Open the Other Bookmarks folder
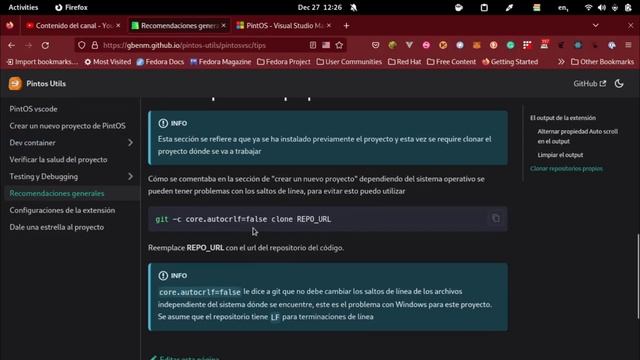The width and height of the screenshot is (640, 360). tap(602, 62)
